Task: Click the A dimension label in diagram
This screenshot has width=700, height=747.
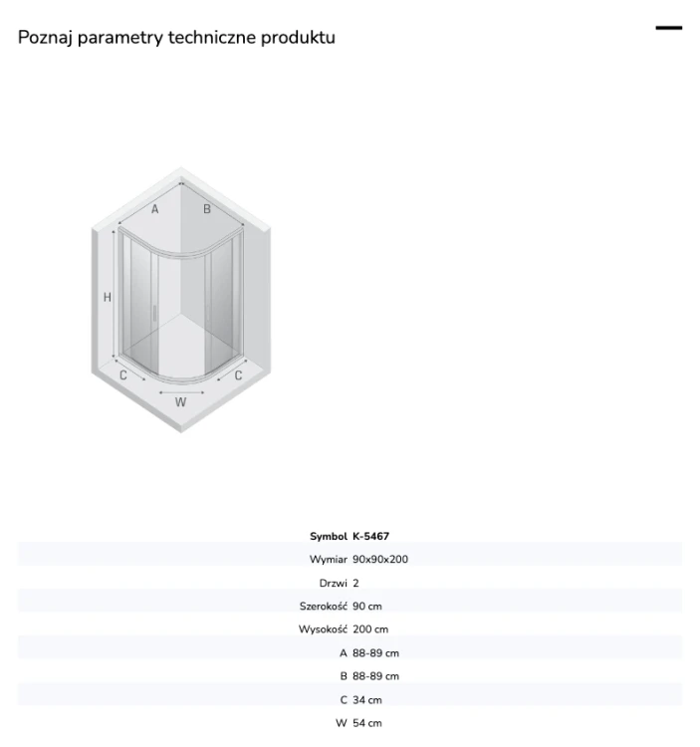Action: point(154,209)
